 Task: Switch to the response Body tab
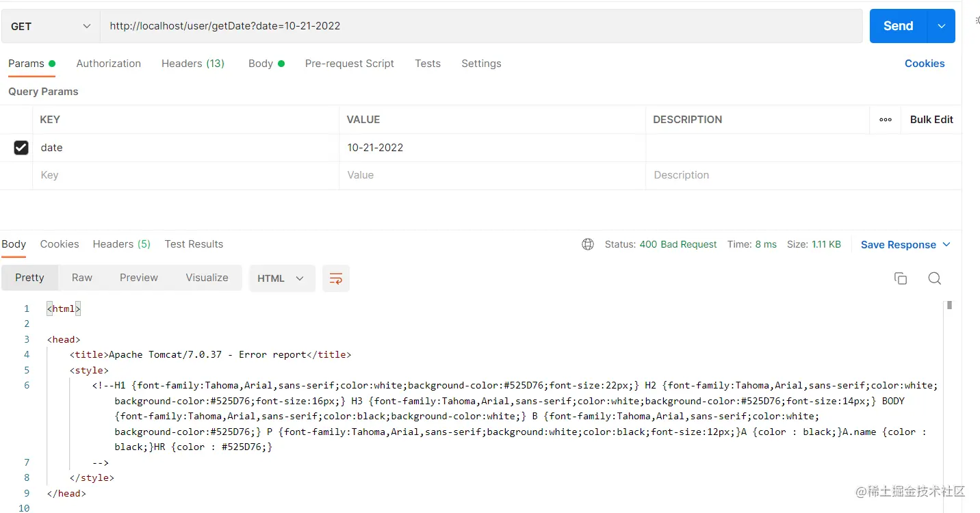pyautogui.click(x=14, y=244)
